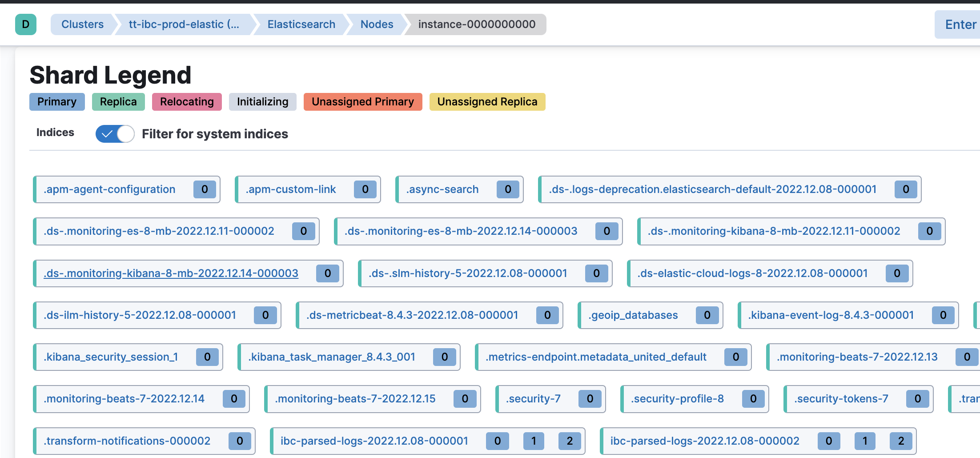This screenshot has width=980, height=458.
Task: Click the Replica legend badge
Action: [x=118, y=102]
